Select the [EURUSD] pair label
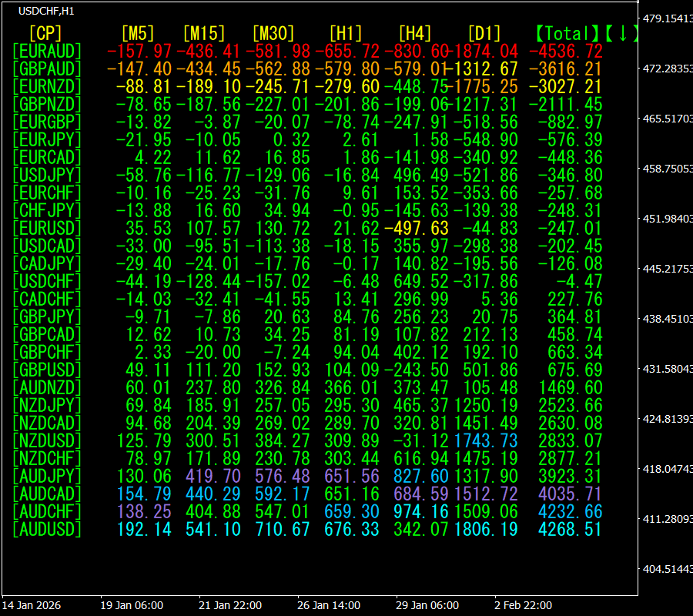The image size is (693, 616). click(x=47, y=228)
